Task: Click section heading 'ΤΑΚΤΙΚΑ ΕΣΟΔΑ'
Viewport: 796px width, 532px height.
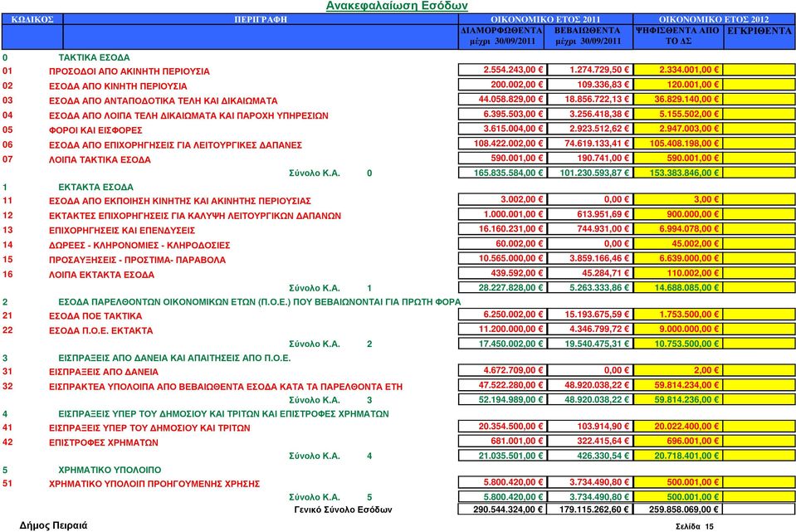Action: click(94, 57)
